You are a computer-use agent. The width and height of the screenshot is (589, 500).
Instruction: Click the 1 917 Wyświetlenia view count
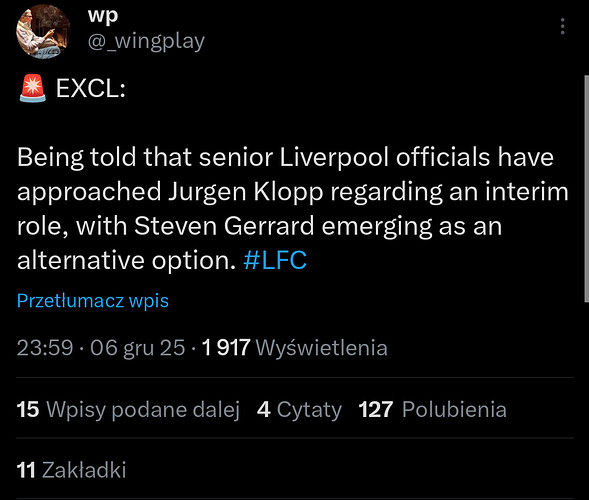tap(294, 347)
